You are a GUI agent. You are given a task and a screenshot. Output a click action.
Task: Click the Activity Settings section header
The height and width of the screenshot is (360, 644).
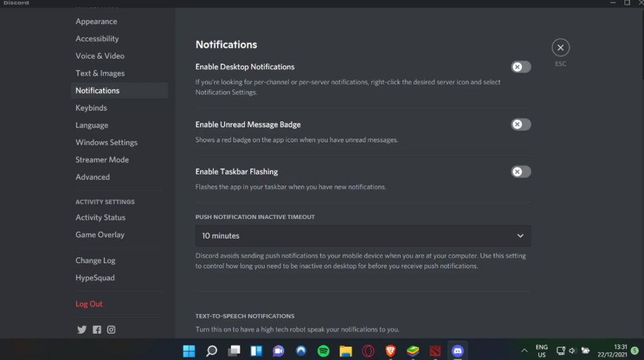coord(105,202)
